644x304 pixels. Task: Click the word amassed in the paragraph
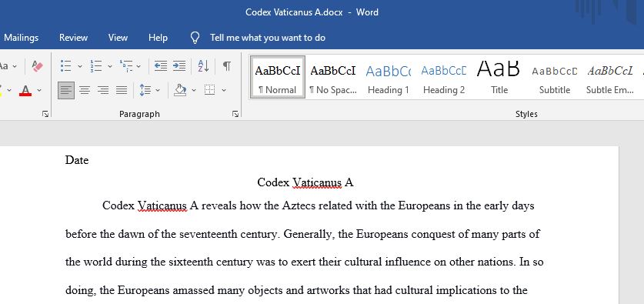[193, 290]
